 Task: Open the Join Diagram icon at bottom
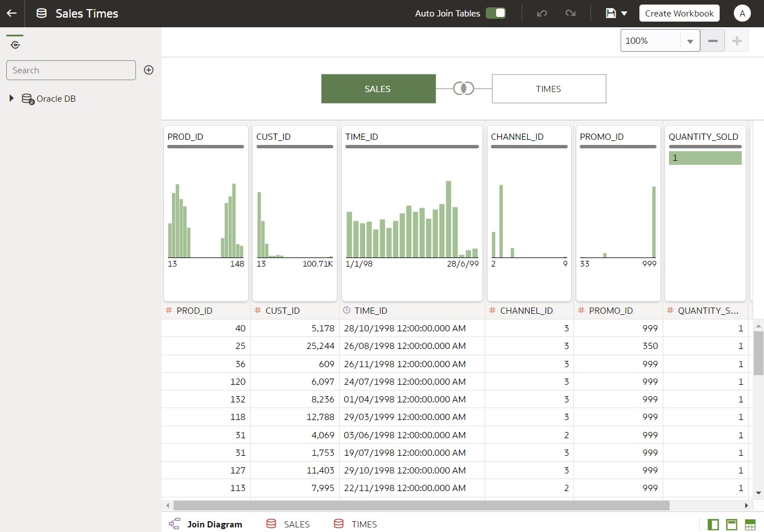(175, 523)
